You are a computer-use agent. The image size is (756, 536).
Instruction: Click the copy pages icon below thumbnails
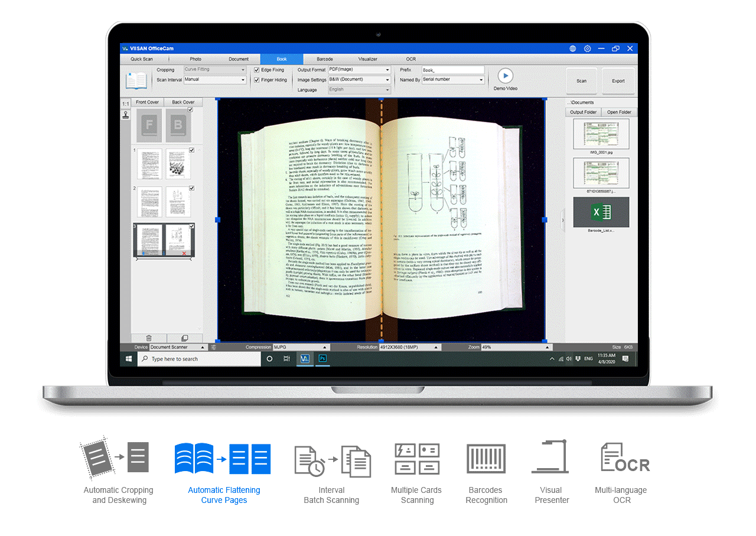[x=184, y=338]
